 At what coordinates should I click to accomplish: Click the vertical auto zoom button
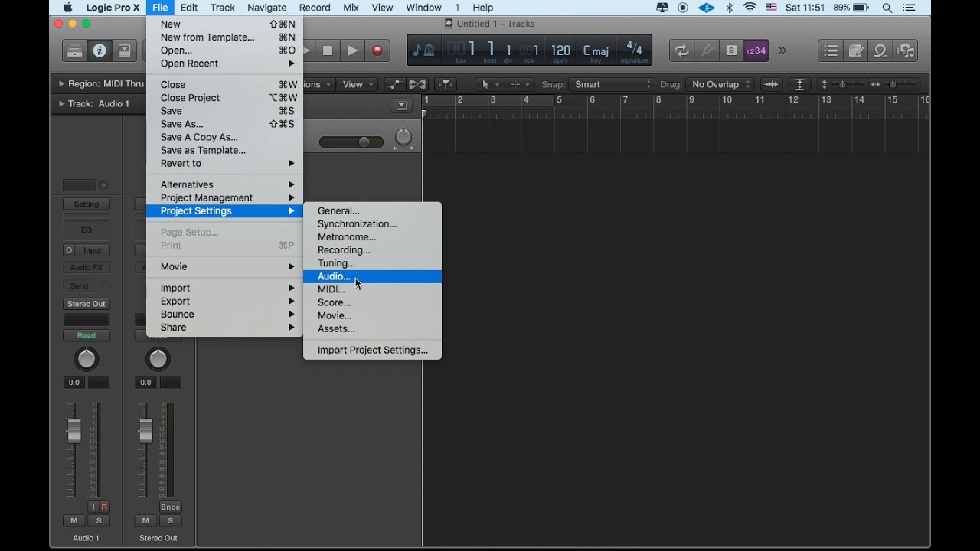click(799, 84)
